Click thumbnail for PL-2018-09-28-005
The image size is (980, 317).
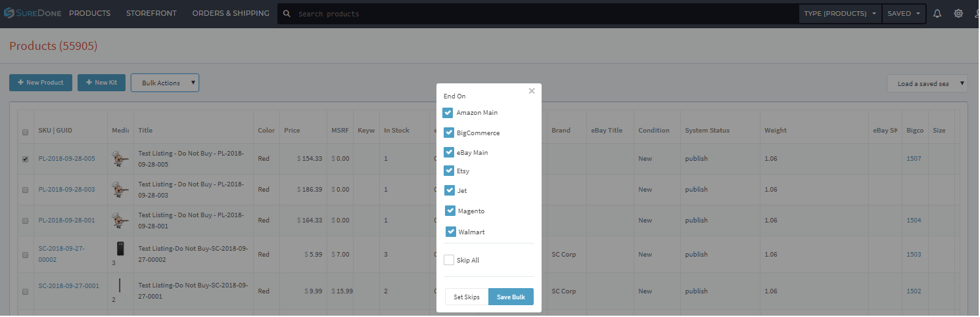tap(120, 159)
